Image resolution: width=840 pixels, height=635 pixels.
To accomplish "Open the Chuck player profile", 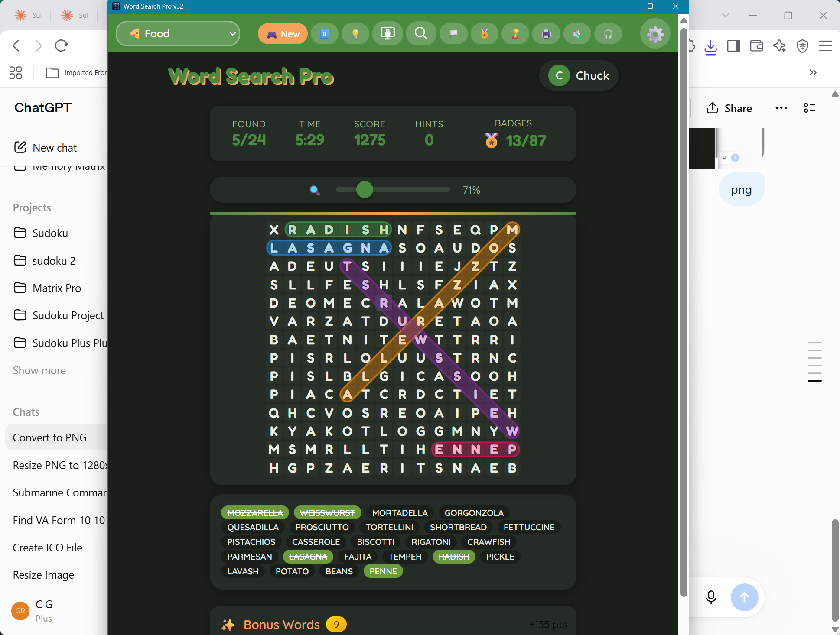I will (x=579, y=75).
